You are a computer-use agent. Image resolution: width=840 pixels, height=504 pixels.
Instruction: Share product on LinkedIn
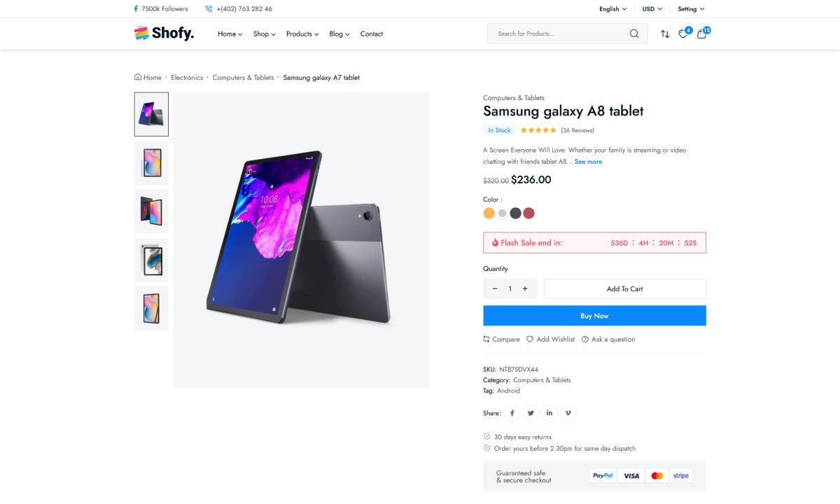pyautogui.click(x=549, y=413)
